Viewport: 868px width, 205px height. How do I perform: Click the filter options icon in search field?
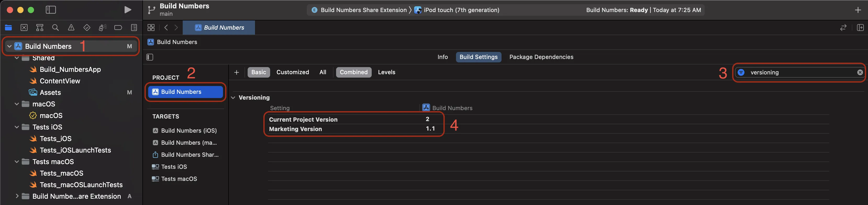point(741,72)
